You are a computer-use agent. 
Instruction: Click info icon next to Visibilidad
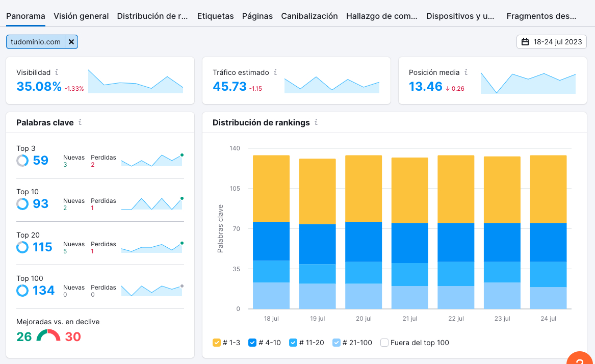coord(57,72)
